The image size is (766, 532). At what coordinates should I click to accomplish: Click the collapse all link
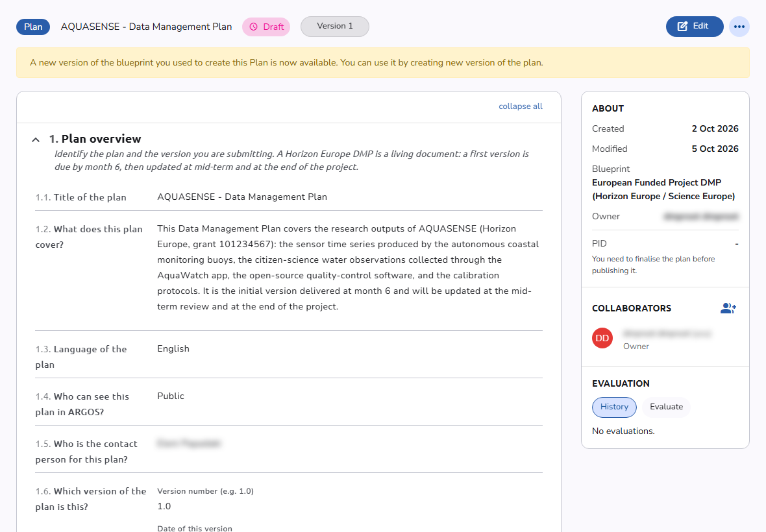pos(520,106)
